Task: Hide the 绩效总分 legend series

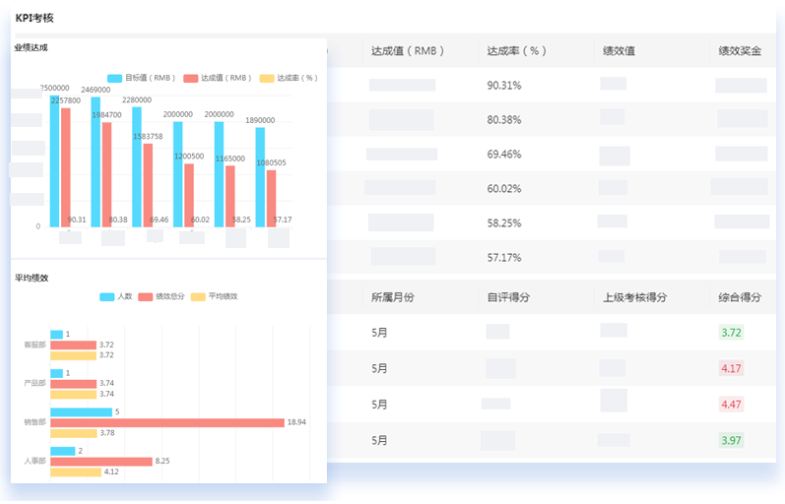Action: (x=161, y=297)
